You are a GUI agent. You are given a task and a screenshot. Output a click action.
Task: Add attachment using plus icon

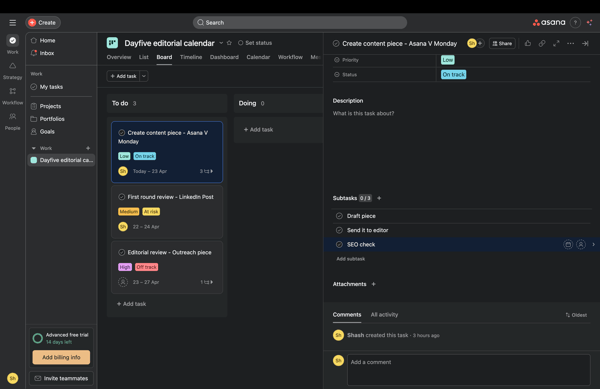click(373, 284)
